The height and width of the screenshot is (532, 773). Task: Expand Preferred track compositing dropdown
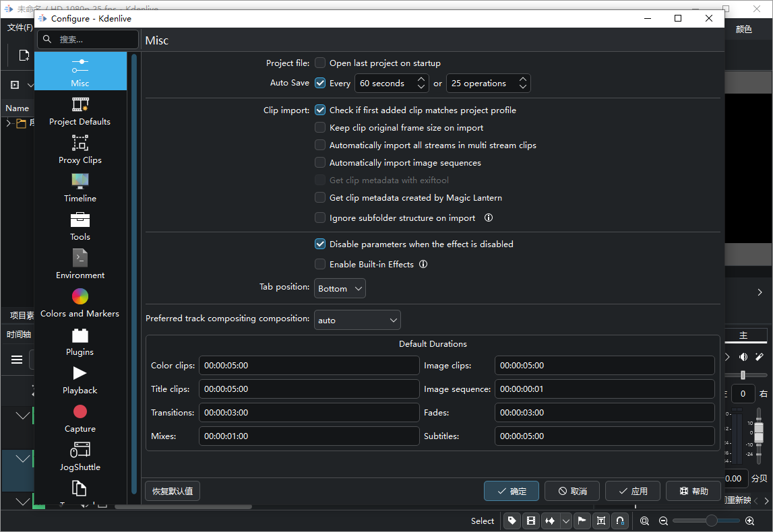(x=357, y=320)
